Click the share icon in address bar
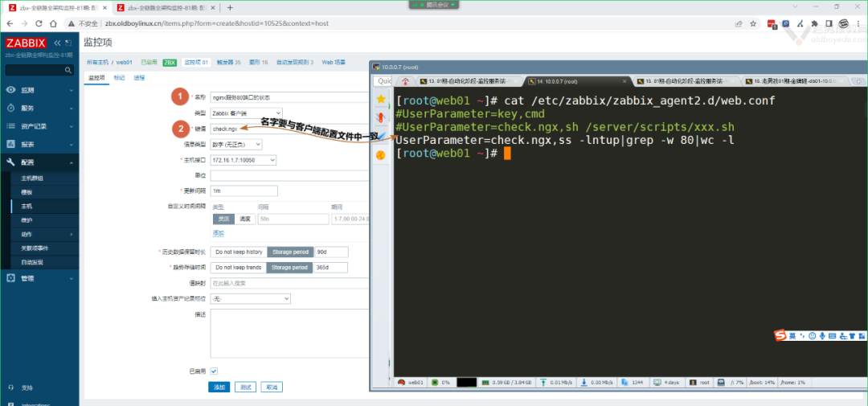868x406 pixels. [x=739, y=24]
